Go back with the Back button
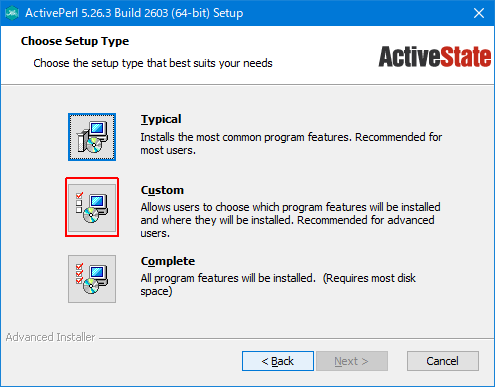Image resolution: width=495 pixels, height=387 pixels. click(x=278, y=361)
